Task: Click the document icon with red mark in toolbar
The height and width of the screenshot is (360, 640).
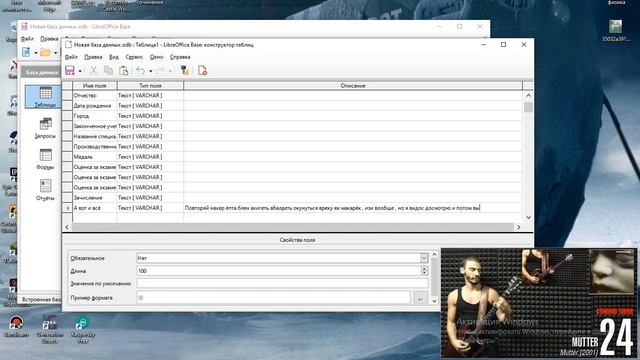Action: (202, 71)
